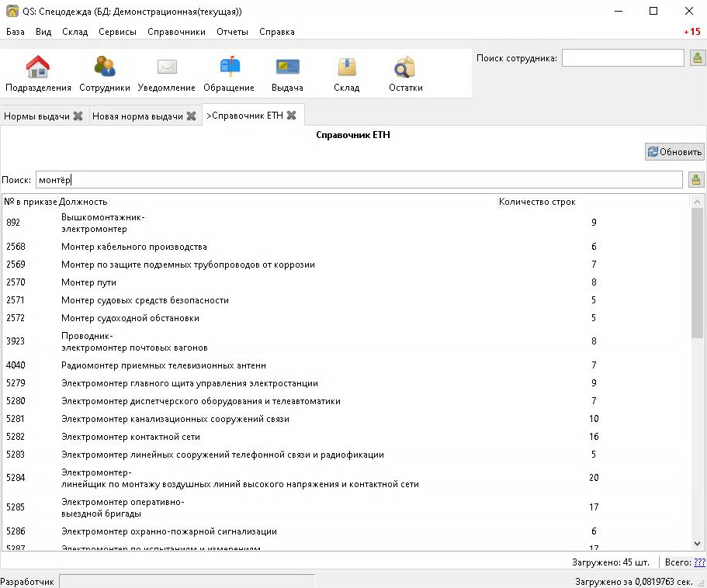Click the +15 notification counter
This screenshot has height=588, width=707.
(x=692, y=32)
